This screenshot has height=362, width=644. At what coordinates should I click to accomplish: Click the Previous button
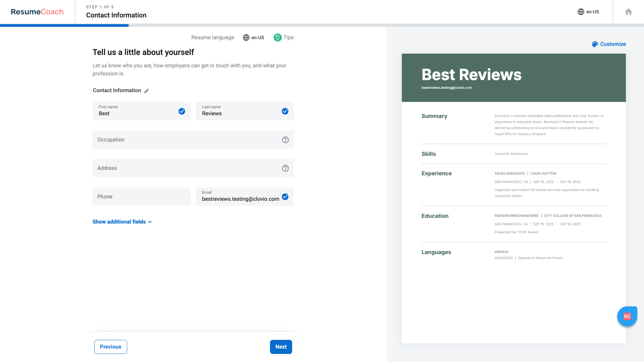point(110,347)
